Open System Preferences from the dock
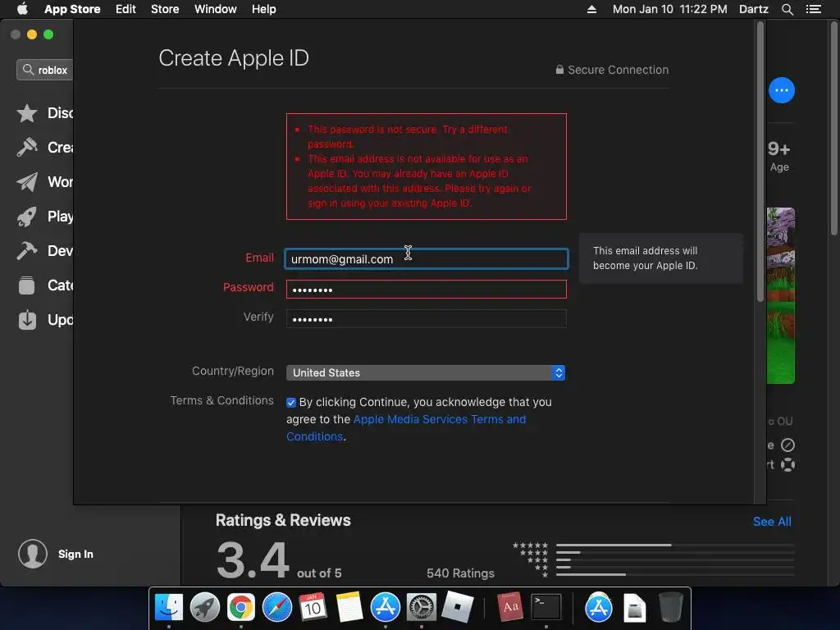This screenshot has height=630, width=840. [x=422, y=608]
